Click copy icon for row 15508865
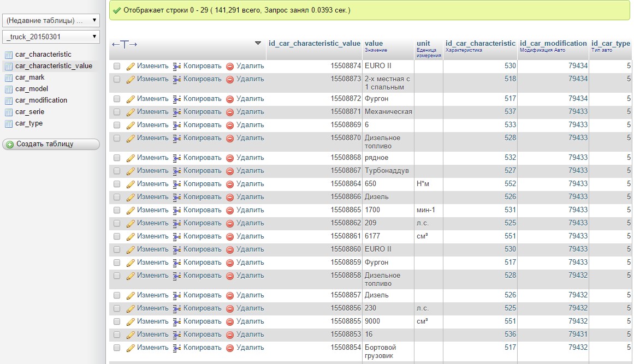 (177, 211)
